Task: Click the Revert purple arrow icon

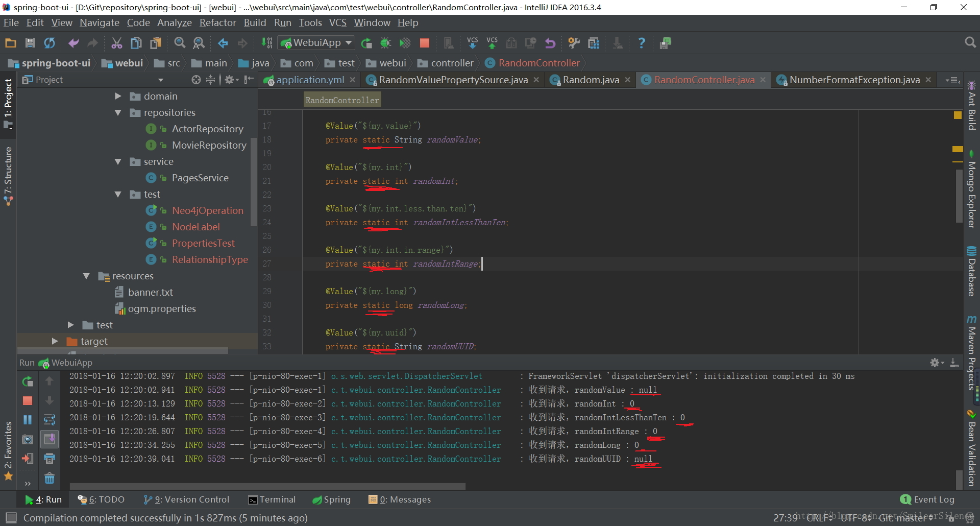Action: pos(550,43)
